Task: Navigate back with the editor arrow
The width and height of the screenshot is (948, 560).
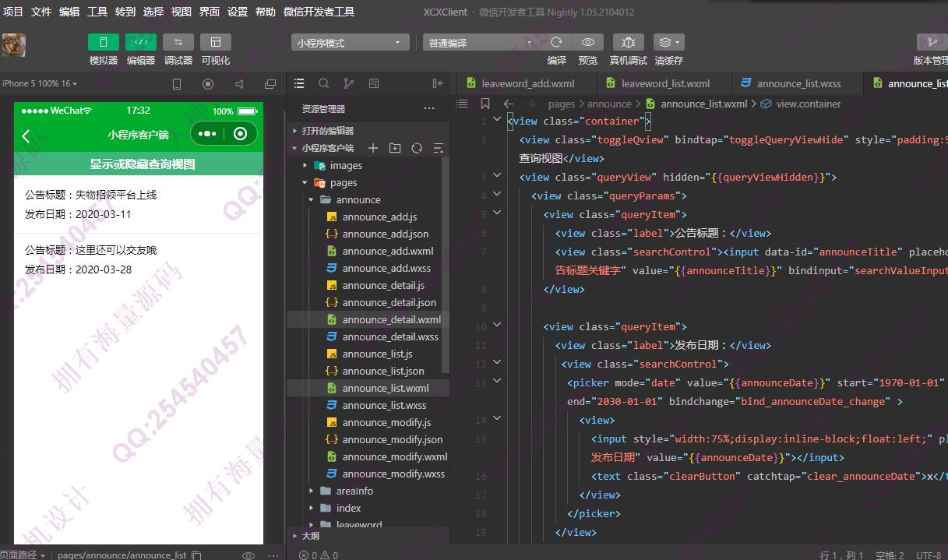Action: click(x=509, y=104)
